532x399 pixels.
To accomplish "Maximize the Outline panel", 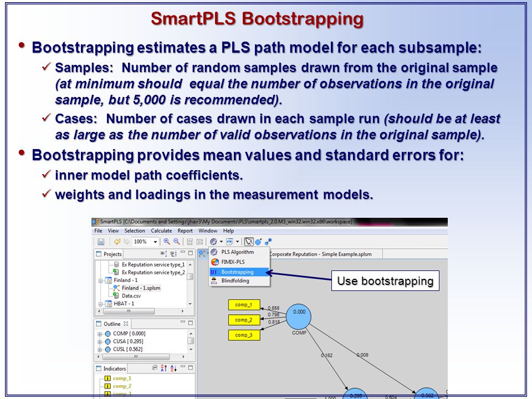I will tap(190, 323).
